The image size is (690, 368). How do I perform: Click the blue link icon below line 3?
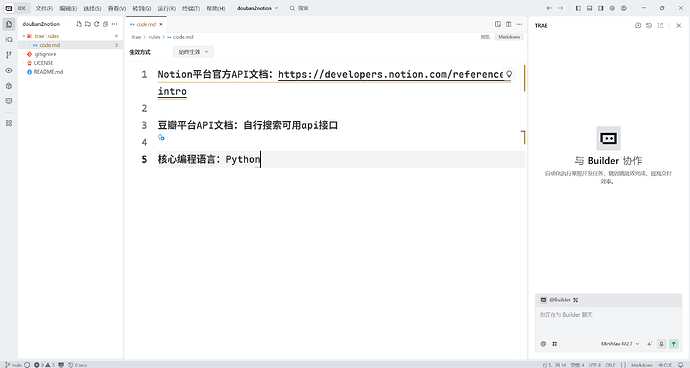(x=161, y=137)
